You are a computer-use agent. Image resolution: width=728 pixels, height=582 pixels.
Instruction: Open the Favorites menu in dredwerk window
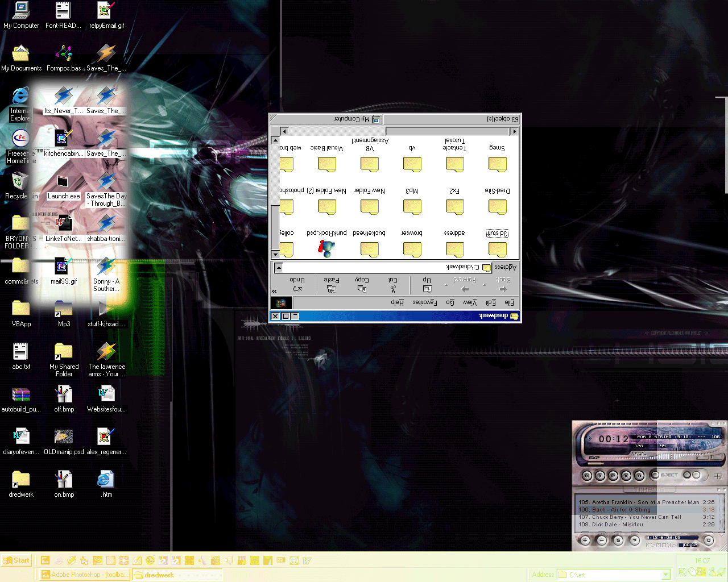point(425,302)
